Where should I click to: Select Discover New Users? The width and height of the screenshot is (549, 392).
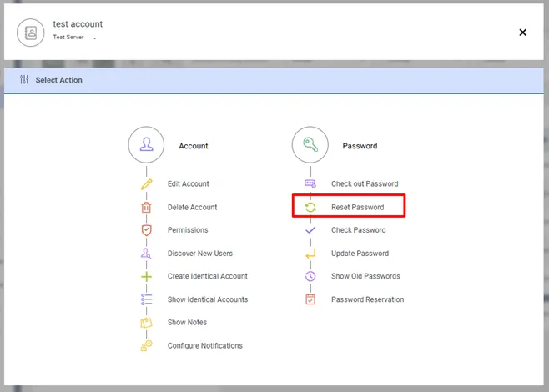(200, 254)
